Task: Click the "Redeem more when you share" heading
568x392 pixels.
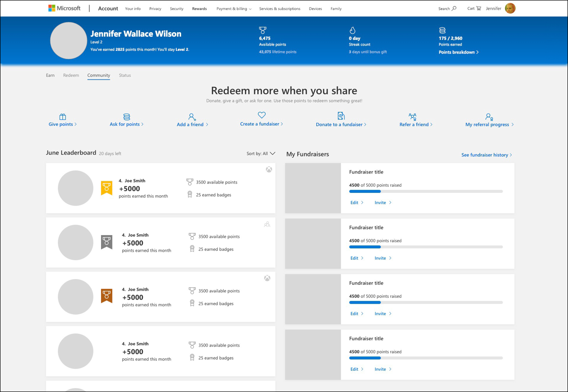Action: click(x=284, y=90)
